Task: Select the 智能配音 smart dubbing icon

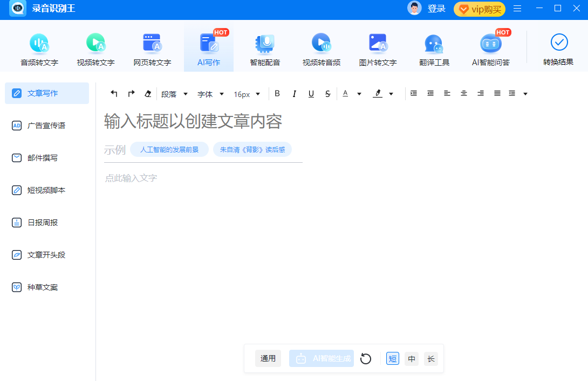Action: pyautogui.click(x=265, y=49)
